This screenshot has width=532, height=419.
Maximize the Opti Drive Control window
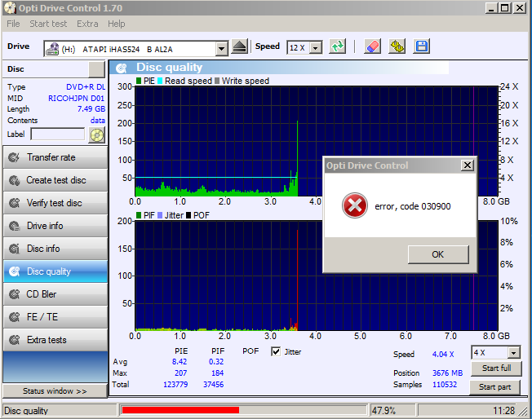(x=504, y=8)
